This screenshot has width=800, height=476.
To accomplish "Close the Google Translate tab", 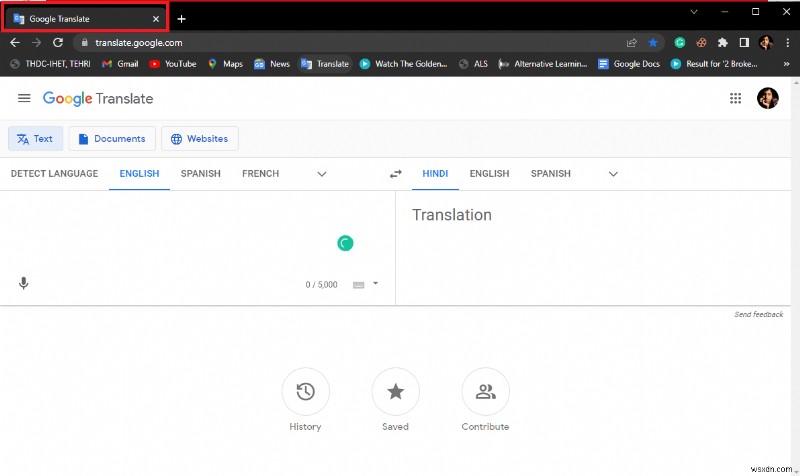I will click(x=156, y=19).
